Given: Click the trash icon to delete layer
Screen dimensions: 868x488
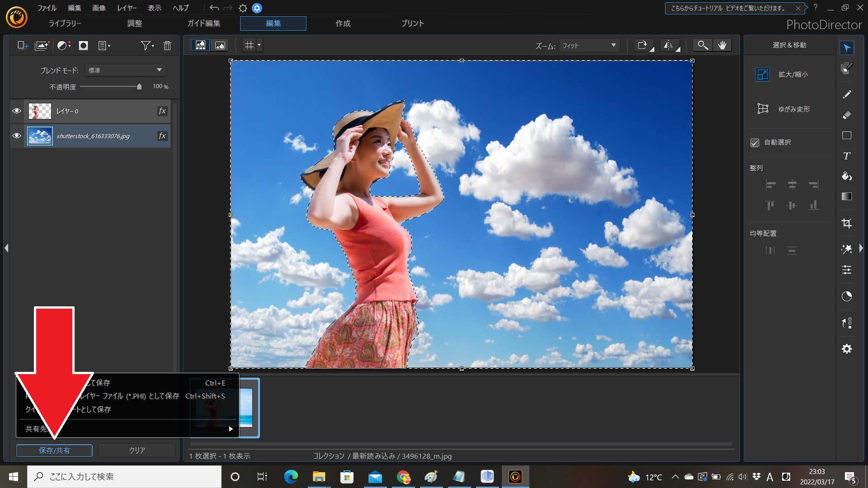Looking at the screenshot, I should click(x=167, y=46).
